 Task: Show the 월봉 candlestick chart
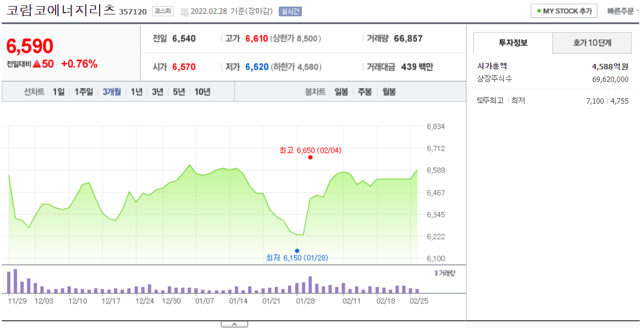(x=389, y=92)
